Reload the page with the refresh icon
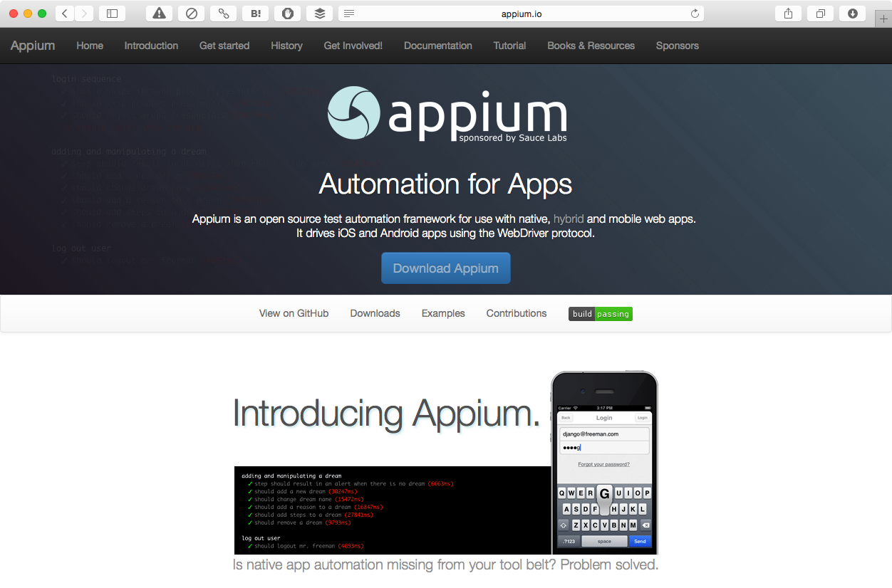The image size is (892, 588). [x=695, y=14]
